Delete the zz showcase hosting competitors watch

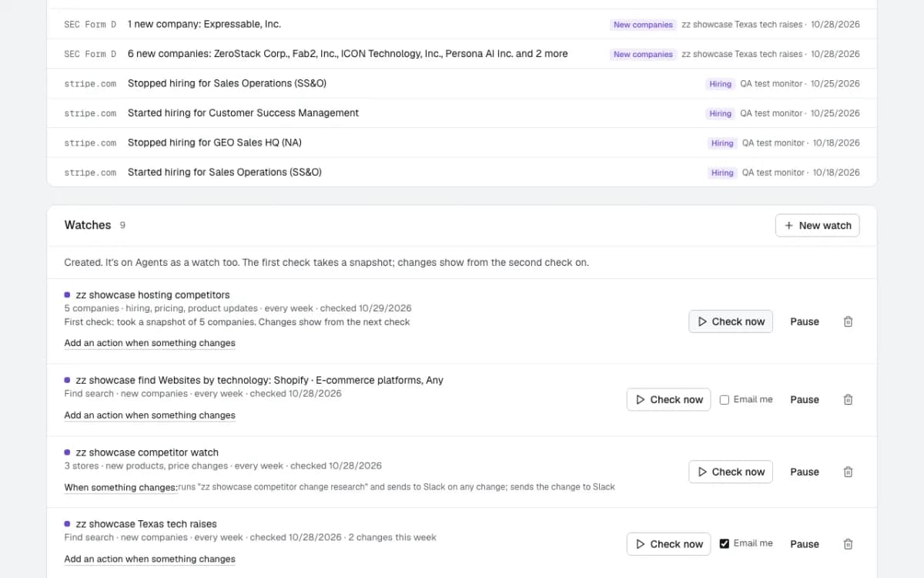pos(848,321)
